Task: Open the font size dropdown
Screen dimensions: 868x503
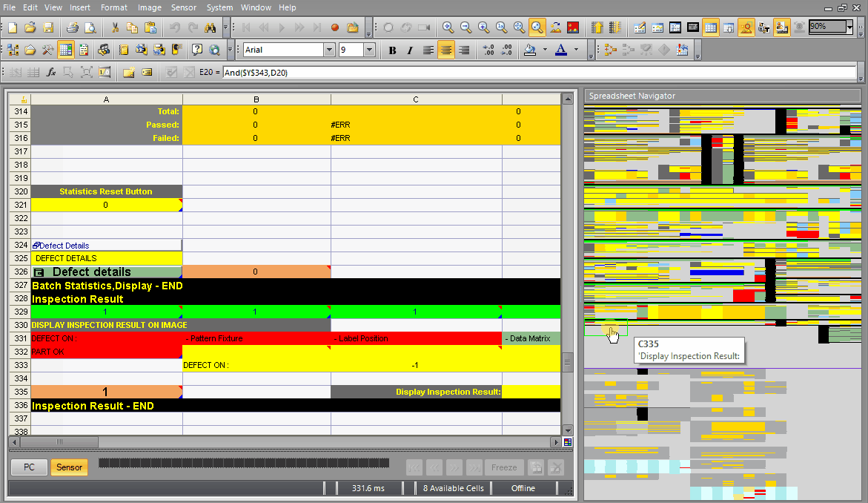Action: 369,50
